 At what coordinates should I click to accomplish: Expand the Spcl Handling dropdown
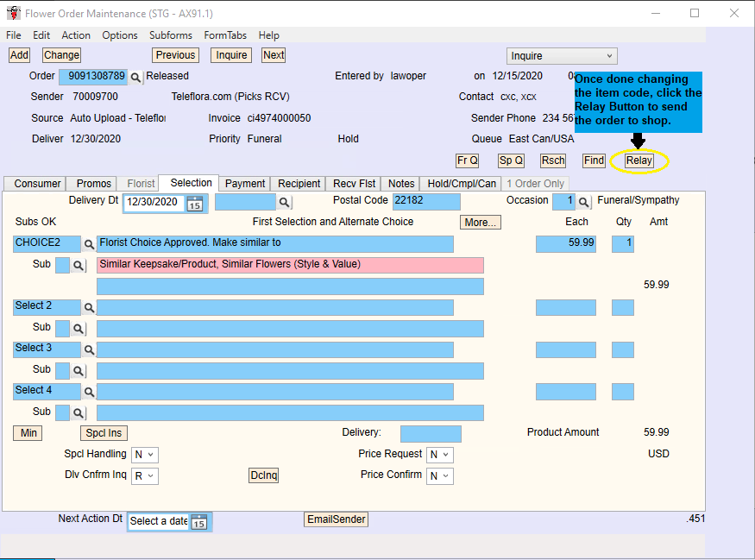144,455
